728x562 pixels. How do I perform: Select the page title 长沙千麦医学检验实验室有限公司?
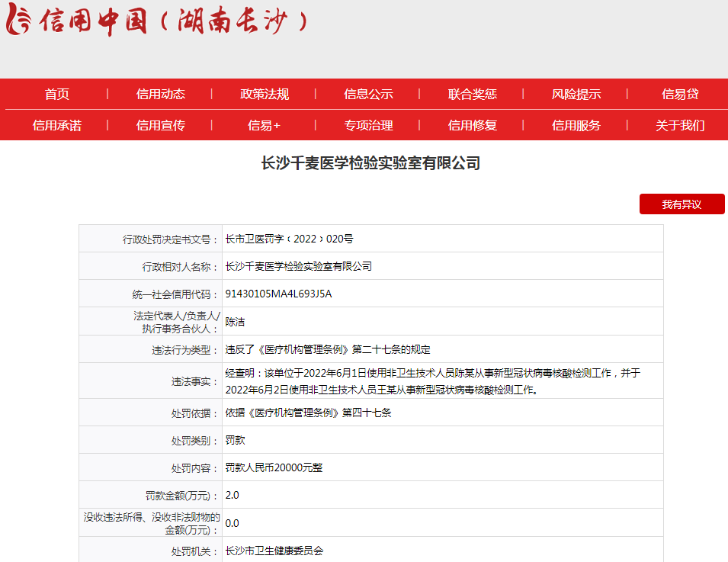click(370, 163)
